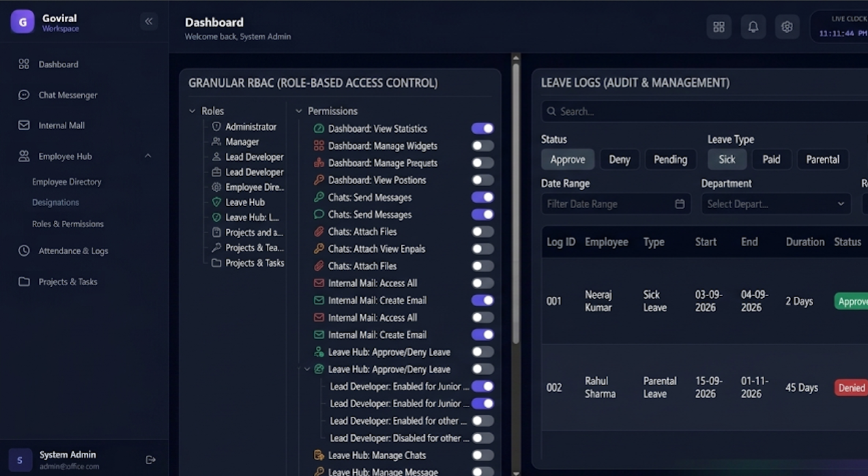Click the Employee Hub people icon
Screen dimensions: 868x476
(24, 156)
